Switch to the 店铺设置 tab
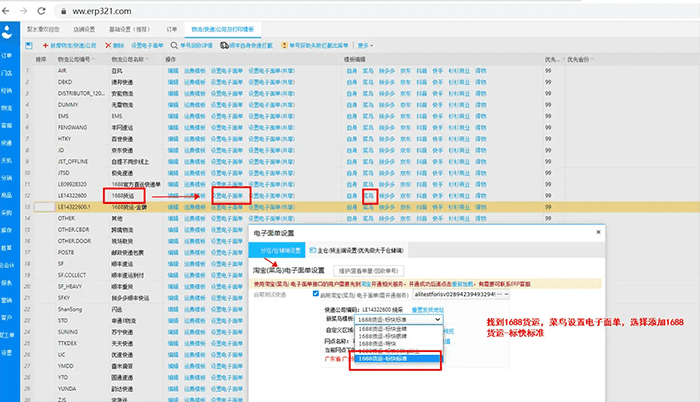 (84, 29)
